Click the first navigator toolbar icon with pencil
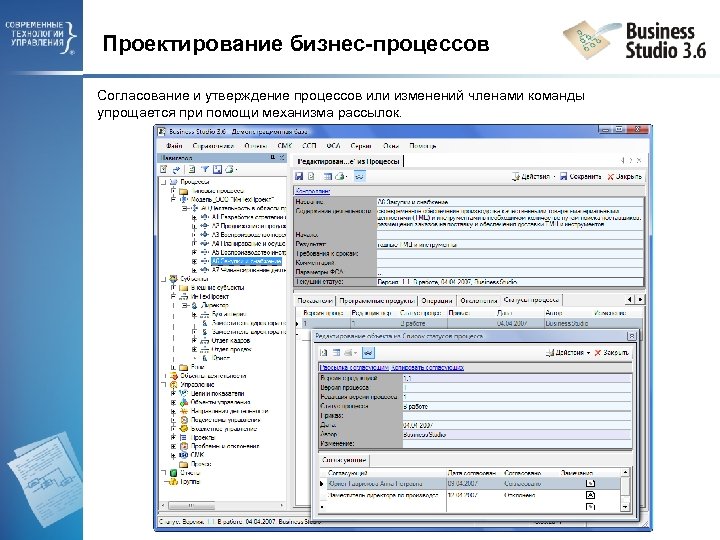 click(164, 169)
